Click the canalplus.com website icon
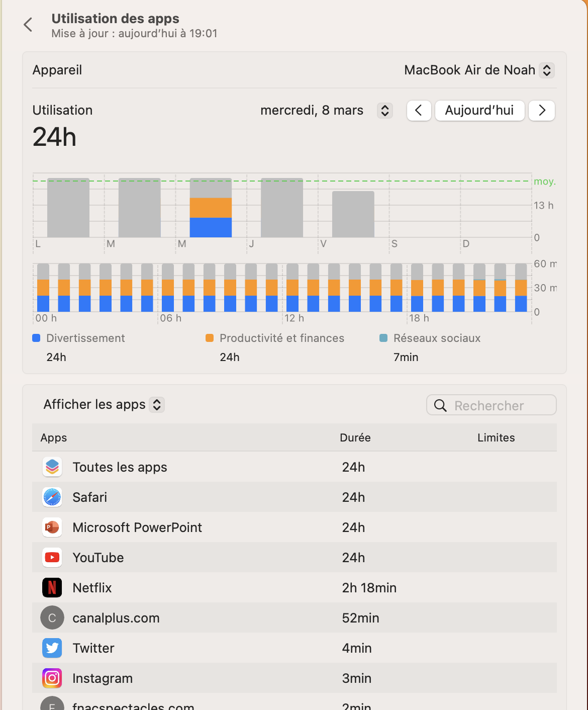The width and height of the screenshot is (588, 710). point(52,617)
